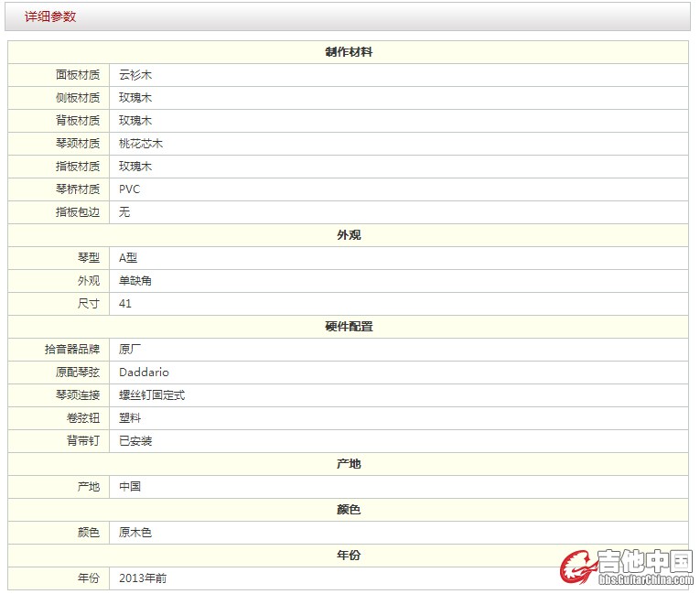Image resolution: width=700 pixels, height=594 pixels.
Task: Click the 年份 section heading
Action: (349, 556)
